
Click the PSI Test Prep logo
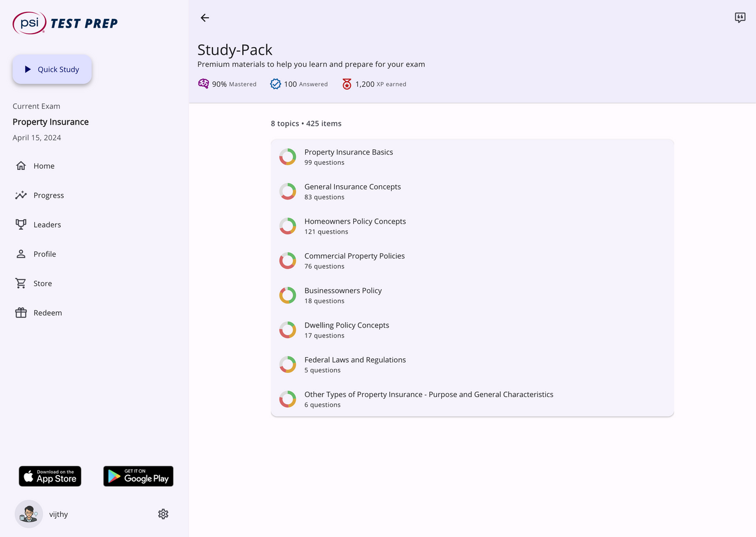(x=65, y=23)
